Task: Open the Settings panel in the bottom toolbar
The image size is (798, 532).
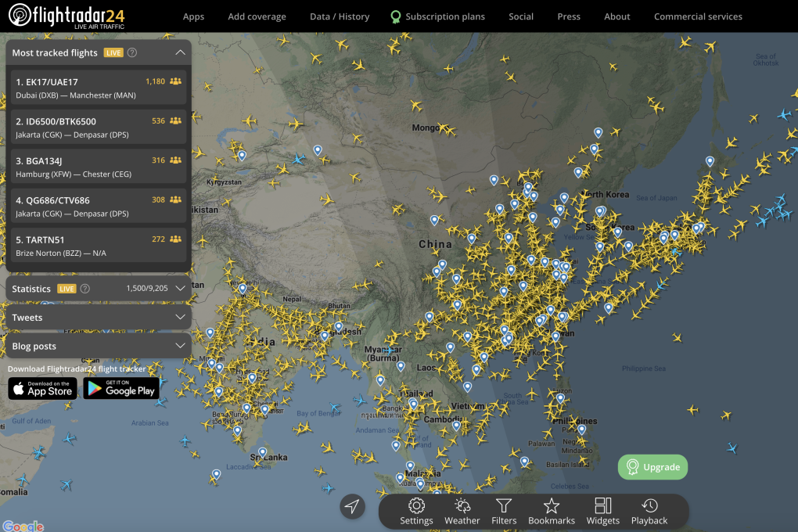Action: [x=416, y=512]
